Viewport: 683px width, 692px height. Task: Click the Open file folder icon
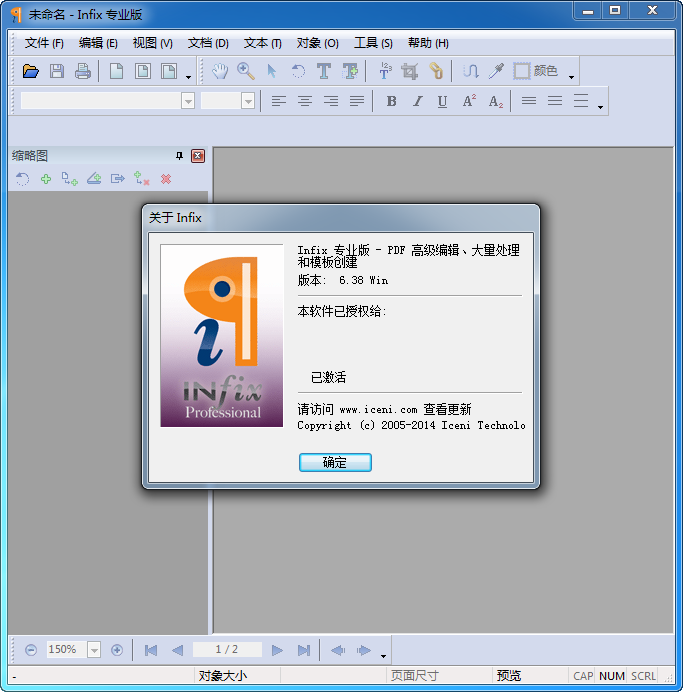tap(30, 71)
